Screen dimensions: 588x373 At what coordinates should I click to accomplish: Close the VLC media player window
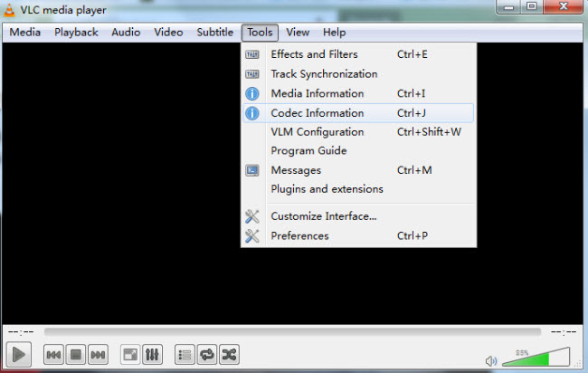[x=564, y=6]
